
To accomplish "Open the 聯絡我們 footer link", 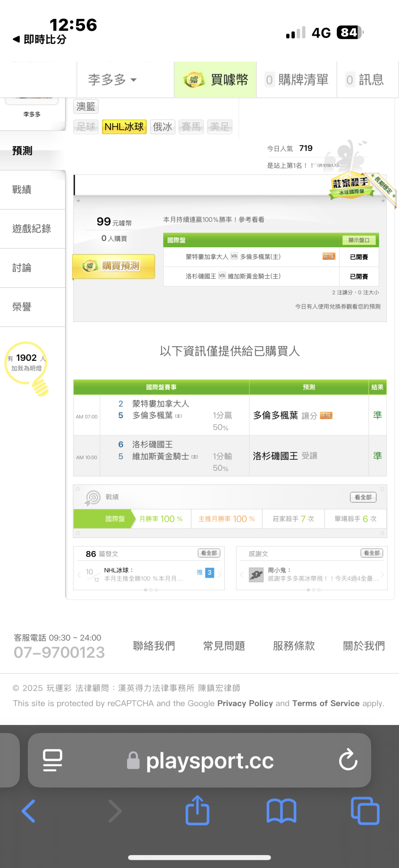I will [154, 646].
